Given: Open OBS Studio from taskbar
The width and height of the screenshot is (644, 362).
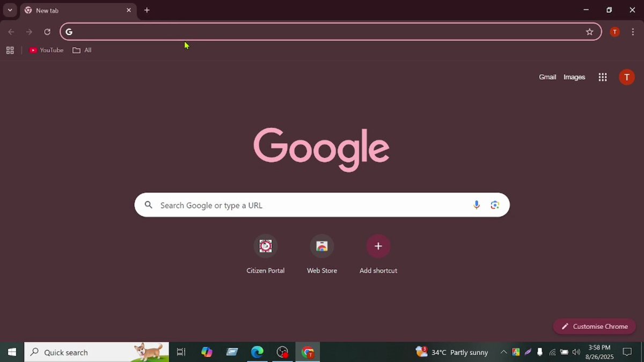Looking at the screenshot, I should tap(283, 352).
